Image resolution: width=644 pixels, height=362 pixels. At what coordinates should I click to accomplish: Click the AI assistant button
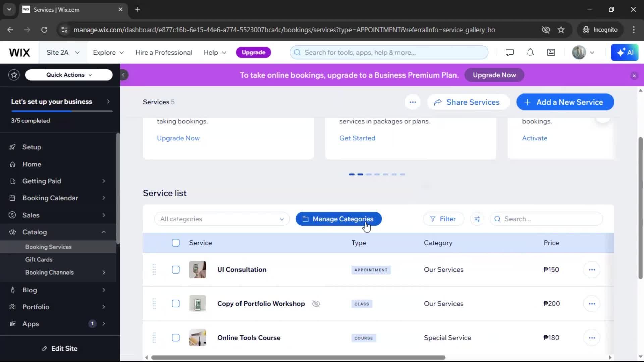coord(625,53)
